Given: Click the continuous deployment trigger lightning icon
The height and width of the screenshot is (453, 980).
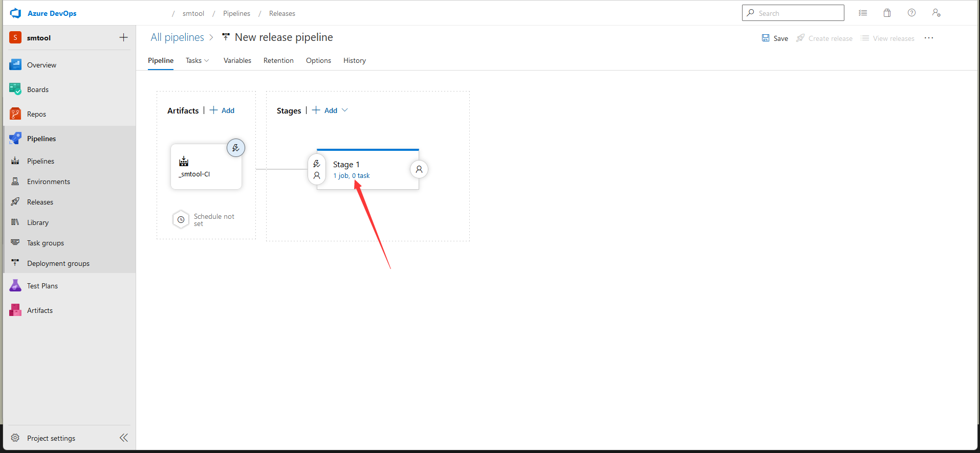Looking at the screenshot, I should (236, 148).
